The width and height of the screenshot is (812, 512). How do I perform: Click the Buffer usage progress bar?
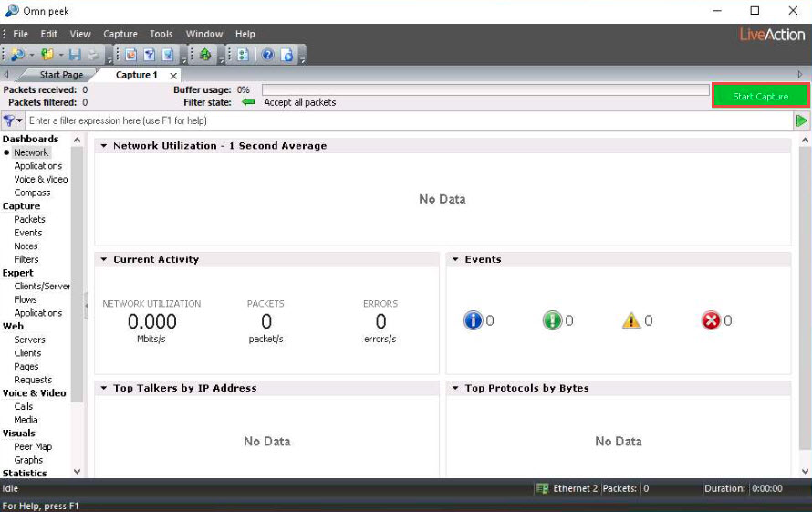485,89
